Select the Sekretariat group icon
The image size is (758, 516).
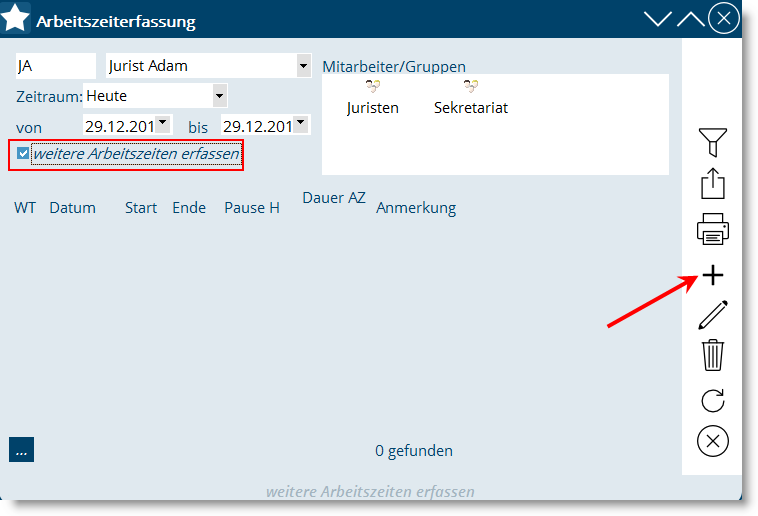(x=471, y=87)
